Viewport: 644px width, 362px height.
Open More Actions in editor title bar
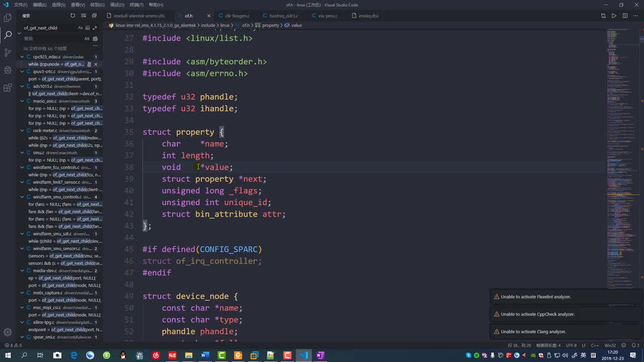tap(636, 16)
